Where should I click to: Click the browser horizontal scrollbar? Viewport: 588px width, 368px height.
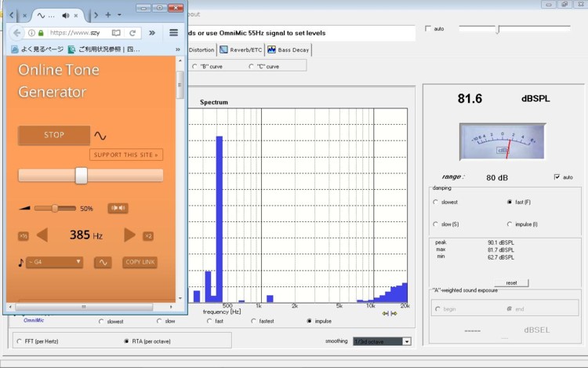pos(84,307)
